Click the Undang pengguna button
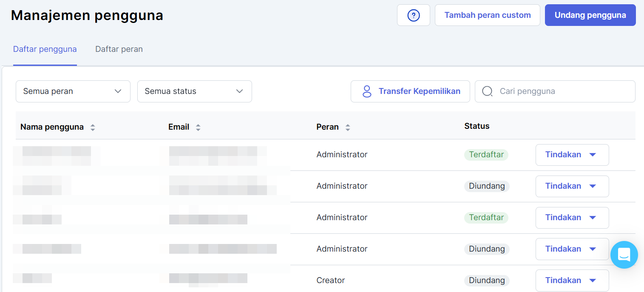 coord(590,15)
